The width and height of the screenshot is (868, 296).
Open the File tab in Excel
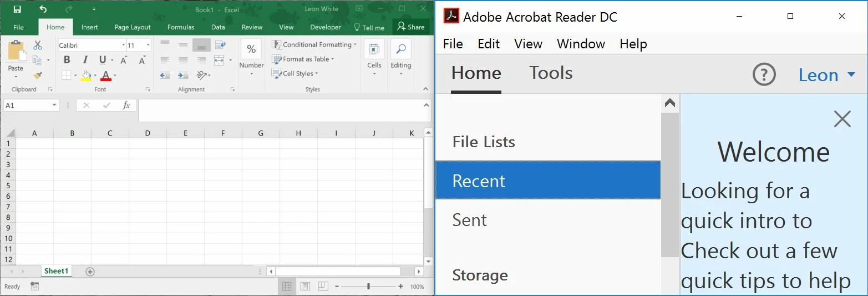click(18, 27)
